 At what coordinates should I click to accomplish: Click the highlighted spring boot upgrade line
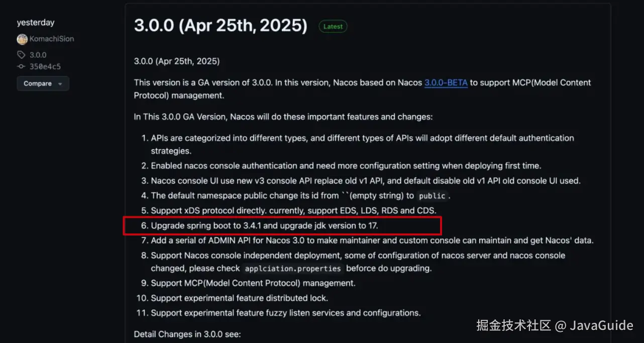click(264, 226)
